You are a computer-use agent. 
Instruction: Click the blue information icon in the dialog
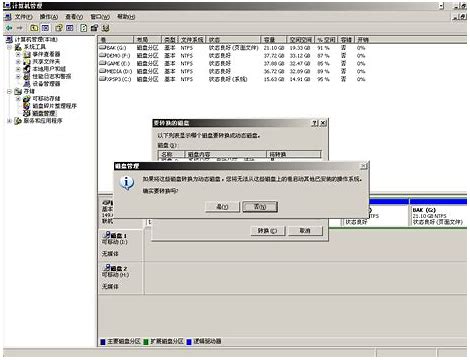pyautogui.click(x=127, y=183)
